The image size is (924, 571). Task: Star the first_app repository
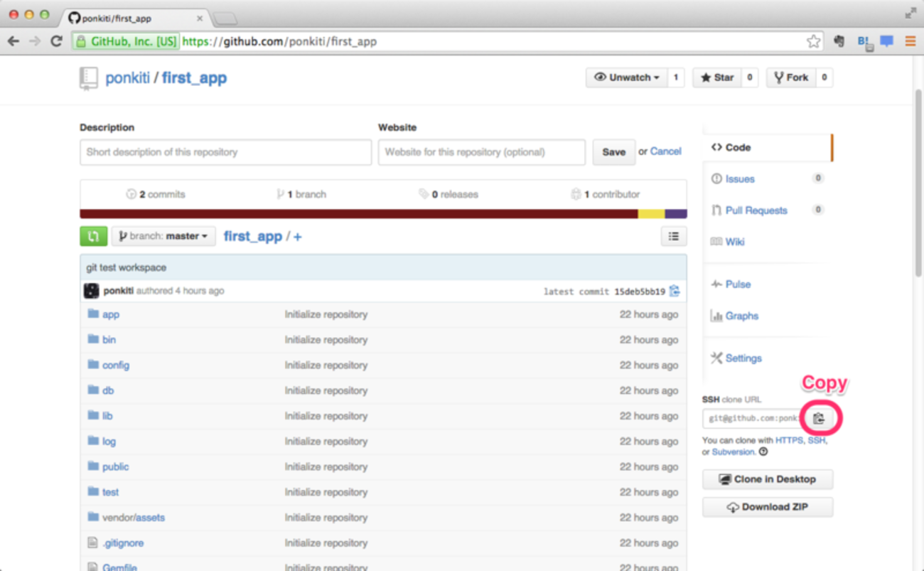(717, 78)
